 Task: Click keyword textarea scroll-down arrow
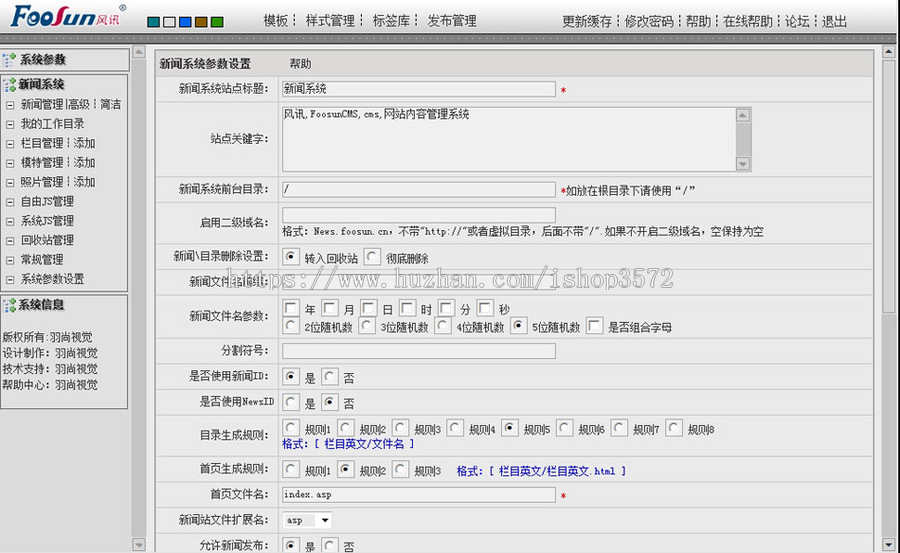pos(743,164)
